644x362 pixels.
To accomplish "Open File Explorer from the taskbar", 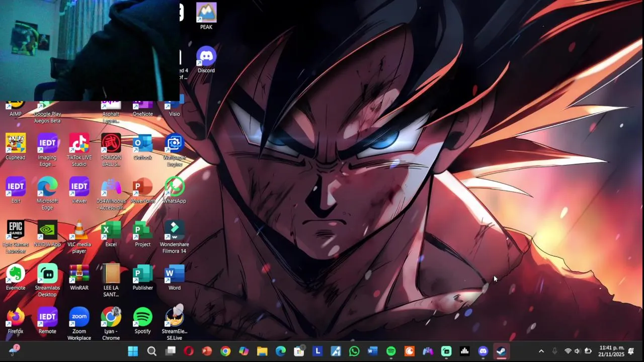I will pyautogui.click(x=262, y=351).
